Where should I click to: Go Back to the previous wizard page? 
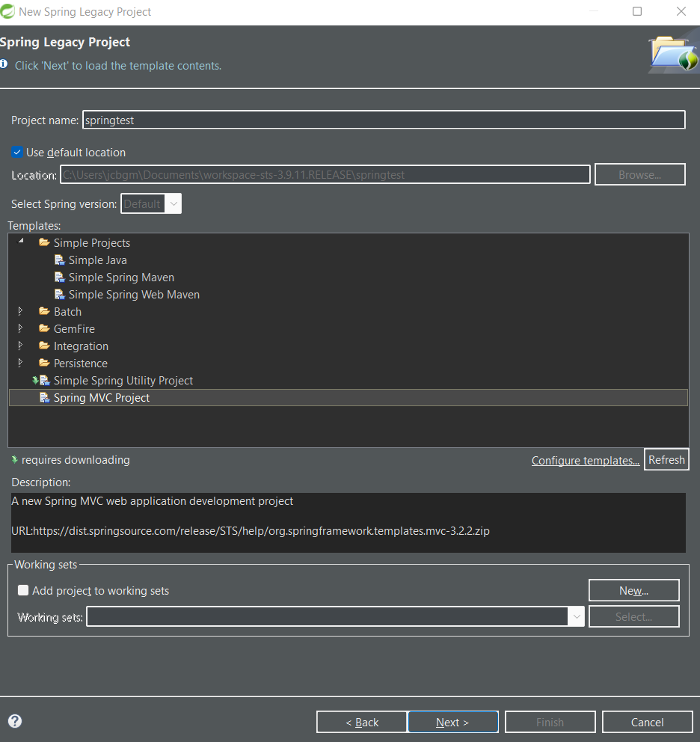pyautogui.click(x=362, y=722)
